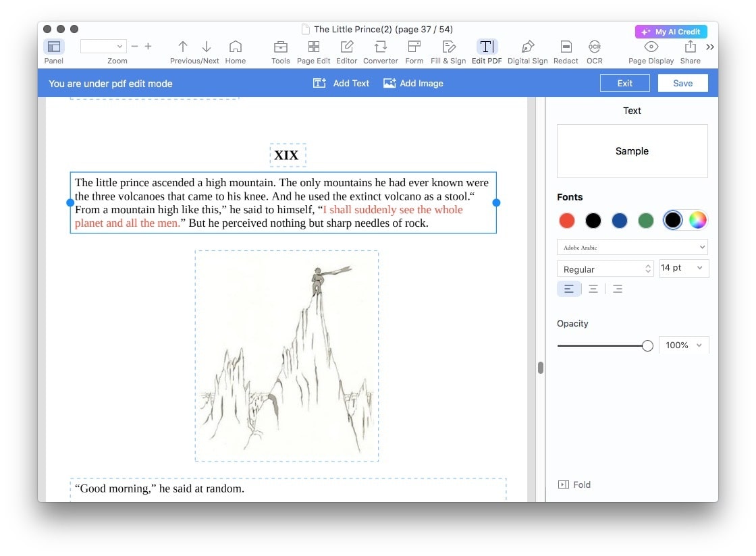Click the opacity slider handle
The height and width of the screenshot is (556, 756).
coord(647,345)
